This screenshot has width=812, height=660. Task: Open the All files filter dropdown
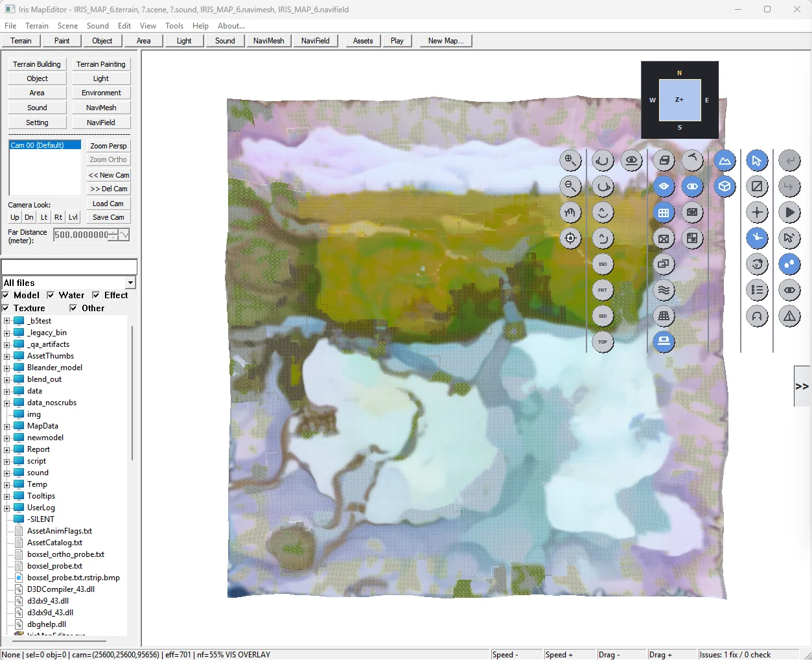[x=130, y=283]
